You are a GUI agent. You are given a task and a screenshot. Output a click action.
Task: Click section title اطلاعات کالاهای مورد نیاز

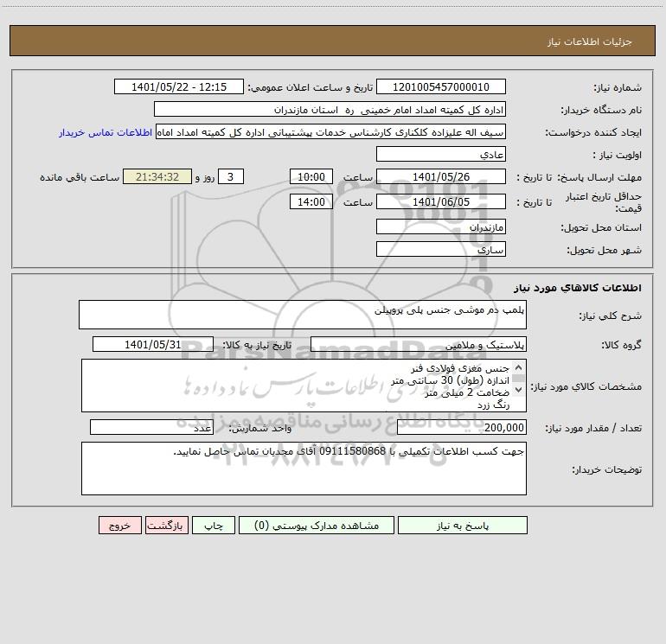pos(578,287)
